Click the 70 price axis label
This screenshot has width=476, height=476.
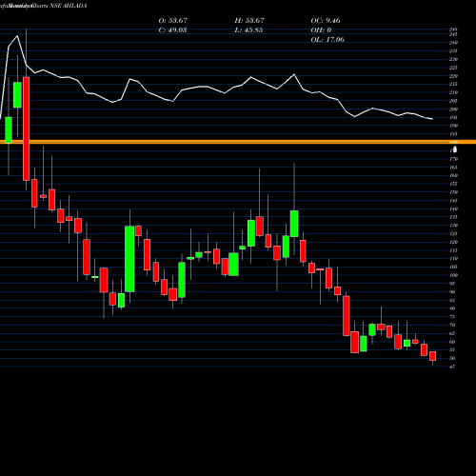[452, 326]
